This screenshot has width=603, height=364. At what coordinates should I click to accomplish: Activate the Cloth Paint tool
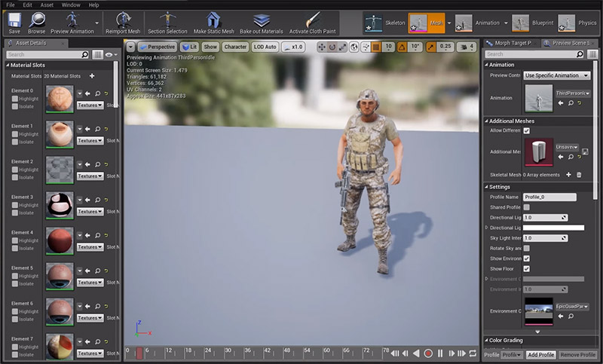point(310,20)
